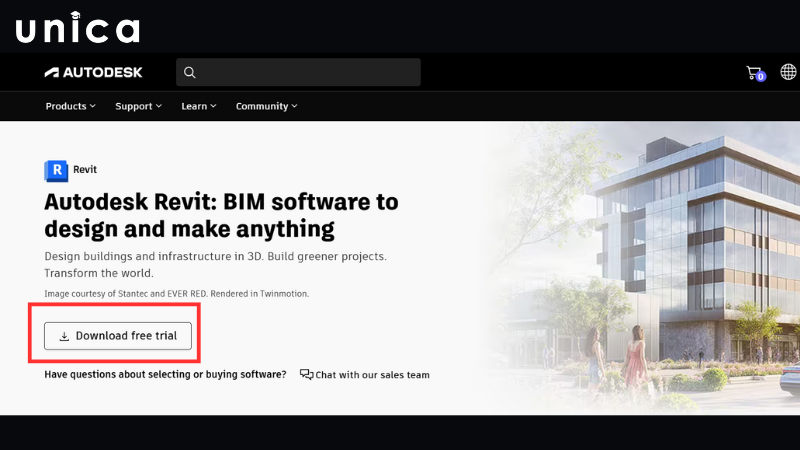Expand the Products menu
The image size is (800, 450).
[70, 106]
